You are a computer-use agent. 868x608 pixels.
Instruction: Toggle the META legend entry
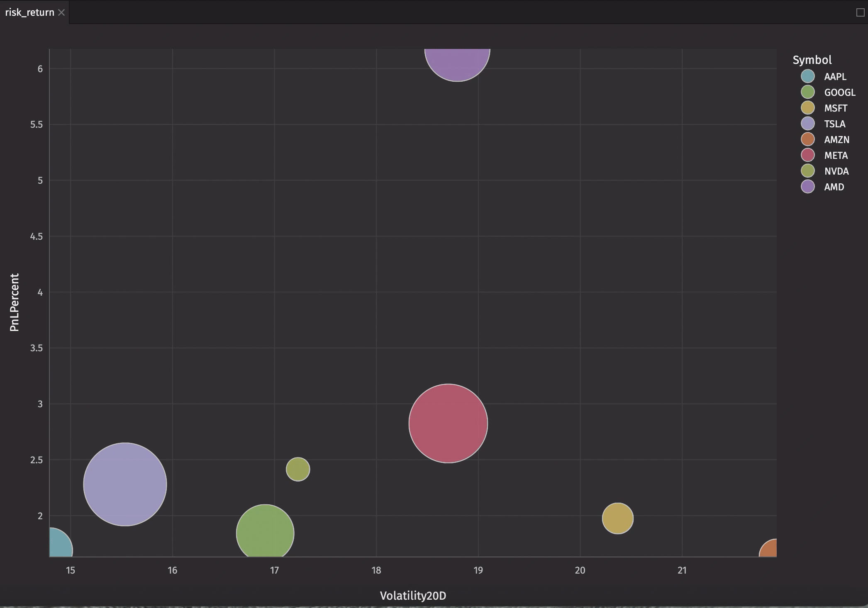point(836,156)
